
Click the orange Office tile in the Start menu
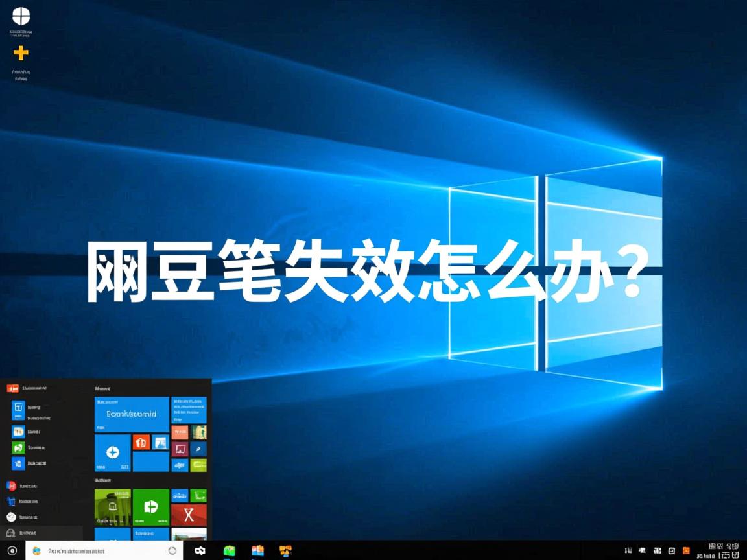point(142,443)
